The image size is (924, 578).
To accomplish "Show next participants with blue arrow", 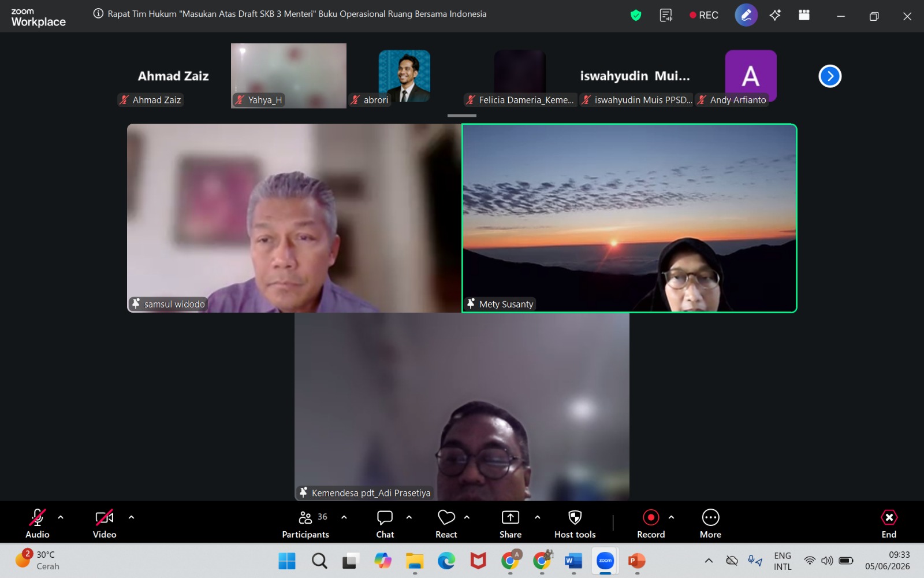I will (830, 76).
